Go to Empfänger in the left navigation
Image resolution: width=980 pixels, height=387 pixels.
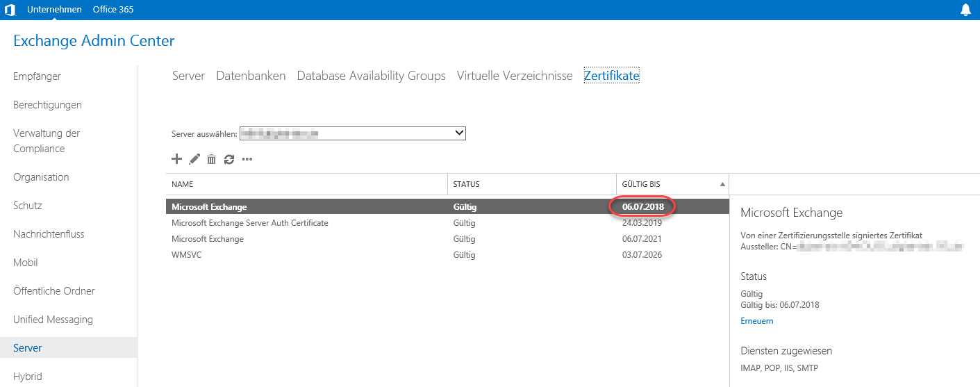(37, 76)
